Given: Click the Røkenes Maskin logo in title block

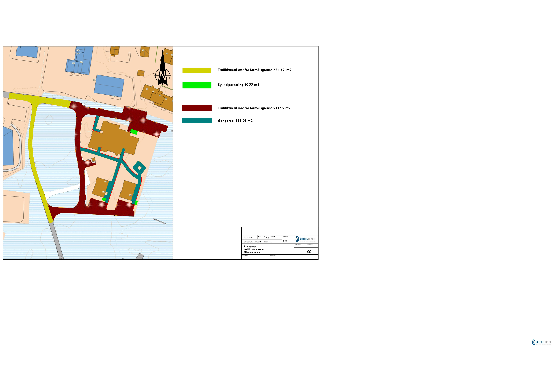Looking at the screenshot, I should point(305,239).
